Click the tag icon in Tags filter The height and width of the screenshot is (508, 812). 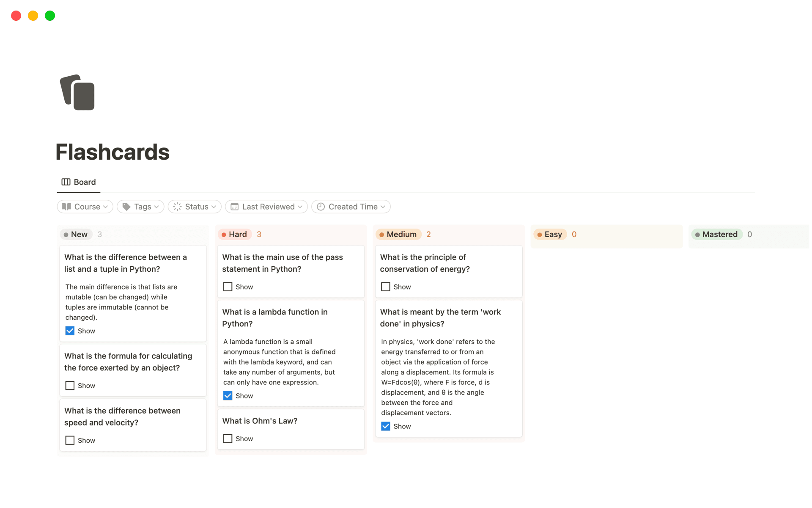tap(126, 207)
